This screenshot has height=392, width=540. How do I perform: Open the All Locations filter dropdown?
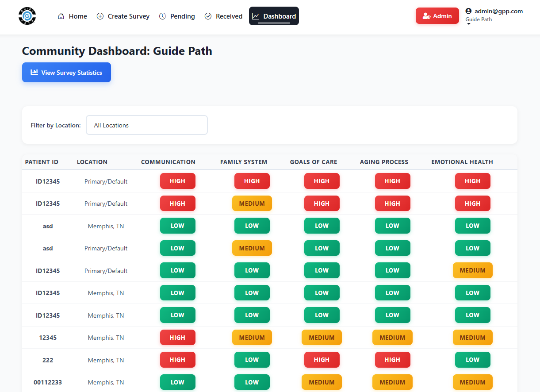click(146, 125)
